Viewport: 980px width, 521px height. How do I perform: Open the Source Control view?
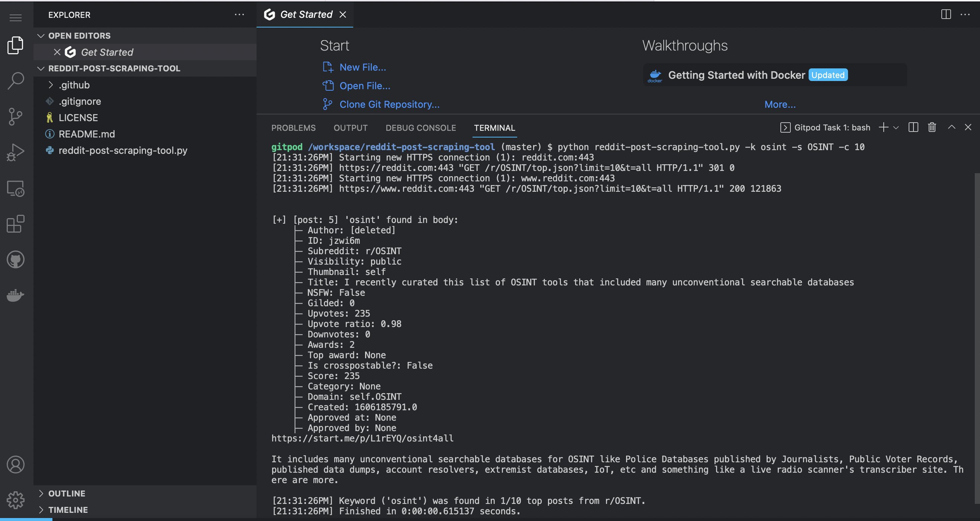coord(16,116)
